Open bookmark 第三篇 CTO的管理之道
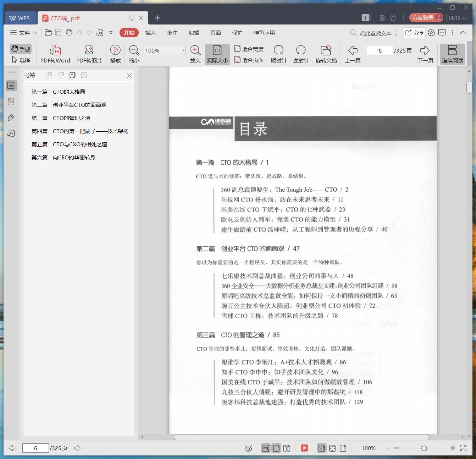This screenshot has width=476, height=459. point(61,118)
